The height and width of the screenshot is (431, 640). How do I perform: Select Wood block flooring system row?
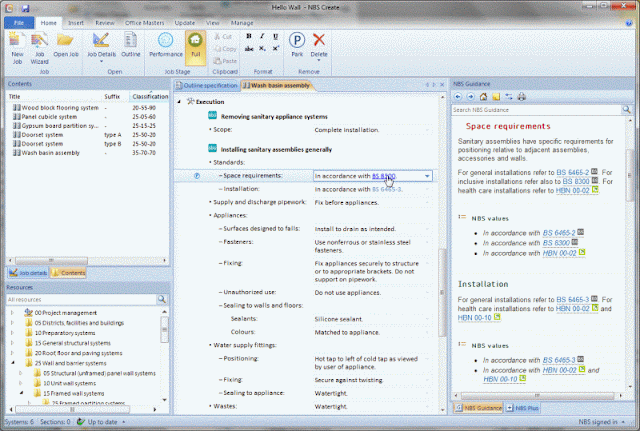[x=88, y=108]
